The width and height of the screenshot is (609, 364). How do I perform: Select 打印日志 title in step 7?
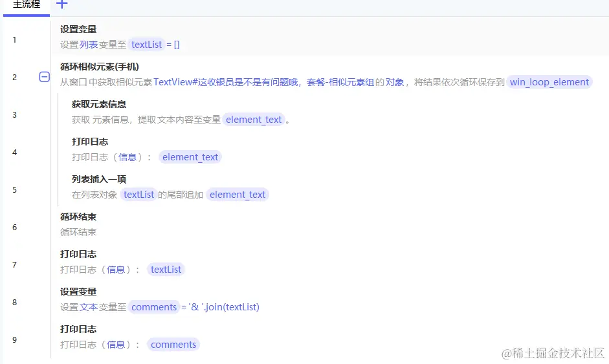[78, 254]
